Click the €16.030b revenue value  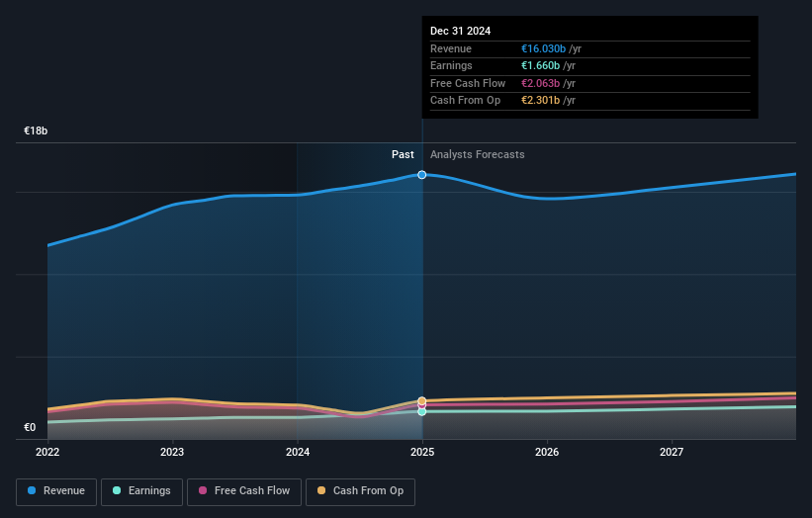pyautogui.click(x=543, y=48)
